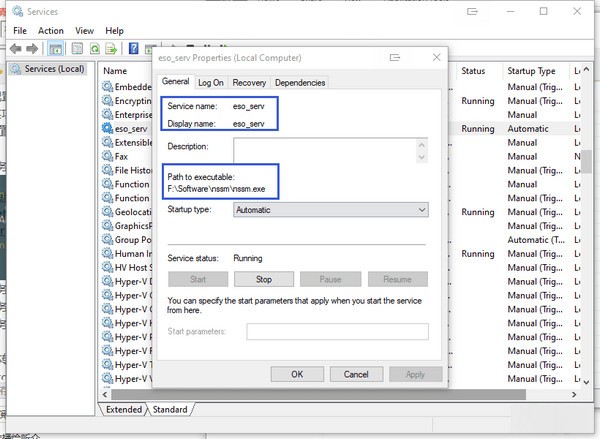Click the Export List toolbar icon
The height and width of the screenshot is (439, 600).
(x=113, y=48)
